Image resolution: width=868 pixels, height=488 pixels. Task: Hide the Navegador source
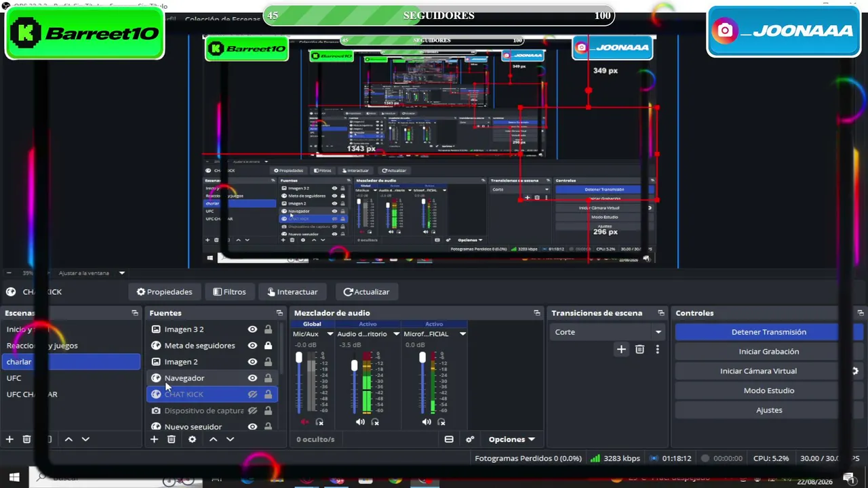(252, 378)
